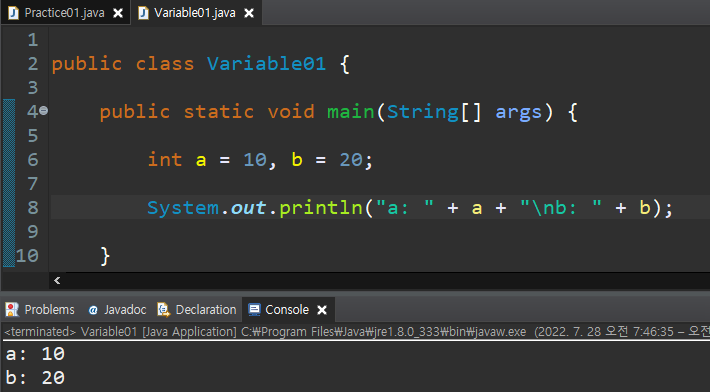This screenshot has height=392, width=710.
Task: Click the Problems view icon
Action: pyautogui.click(x=12, y=310)
